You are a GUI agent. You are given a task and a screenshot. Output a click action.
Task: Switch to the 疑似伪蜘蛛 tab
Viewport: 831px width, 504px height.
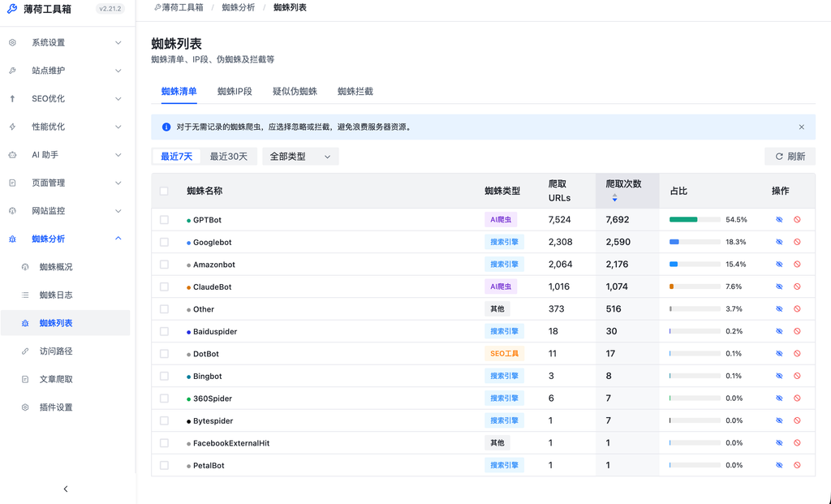click(295, 91)
